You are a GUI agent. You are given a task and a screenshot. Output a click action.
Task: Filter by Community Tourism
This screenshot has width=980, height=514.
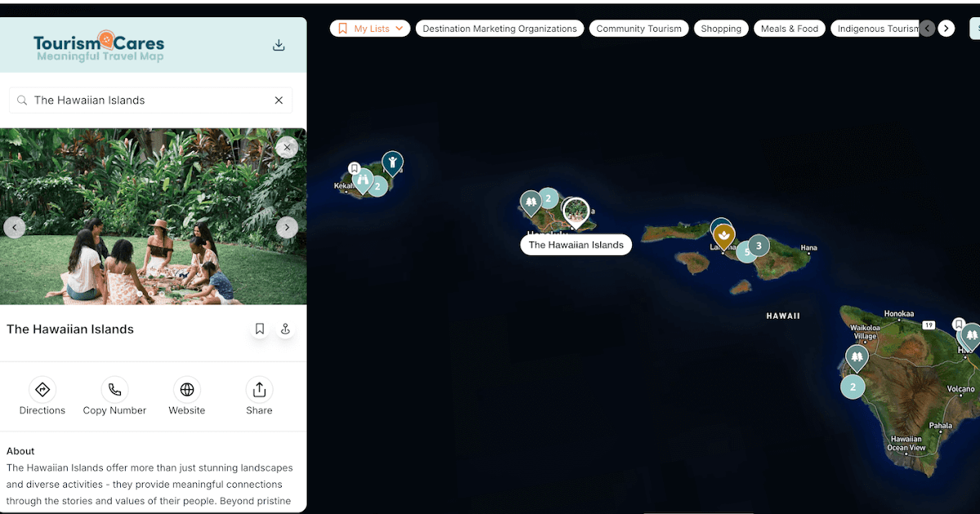click(x=639, y=29)
